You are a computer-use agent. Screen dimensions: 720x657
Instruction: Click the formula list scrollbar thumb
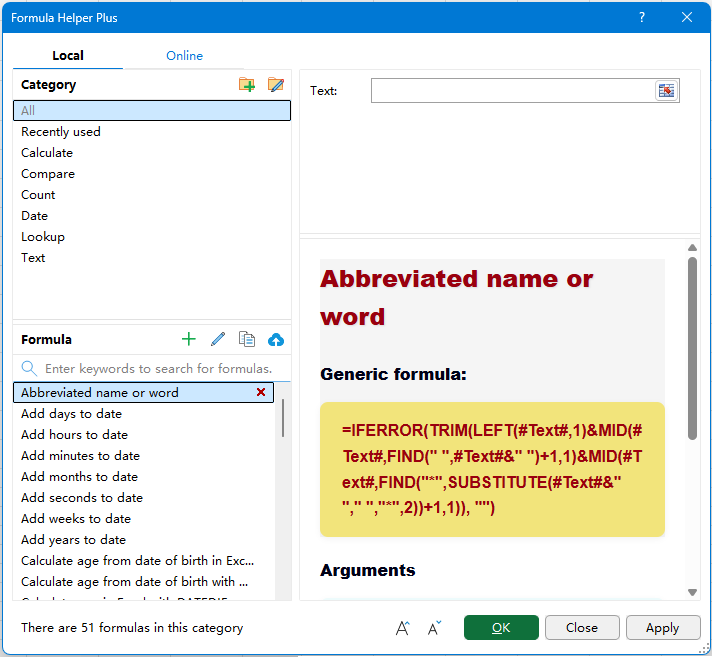point(283,418)
